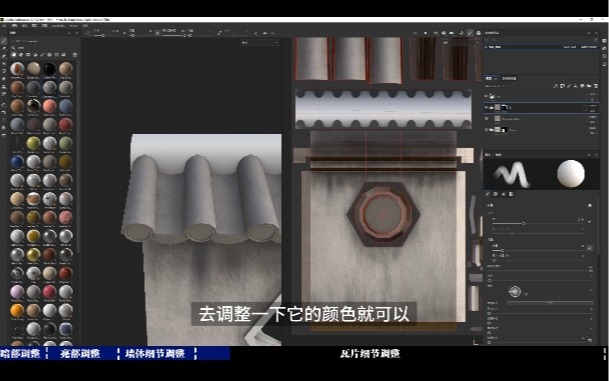609x381 pixels.
Task: Open layer stack channel dropdown
Action: tap(494, 86)
